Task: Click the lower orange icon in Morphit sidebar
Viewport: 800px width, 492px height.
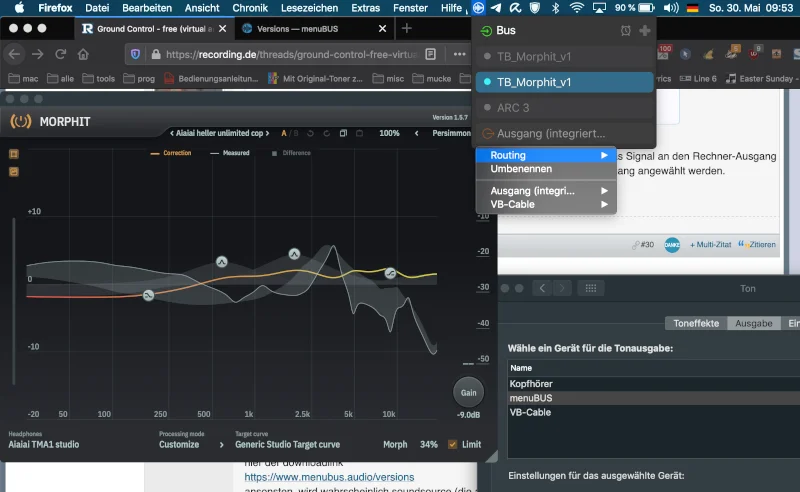Action: click(x=14, y=172)
